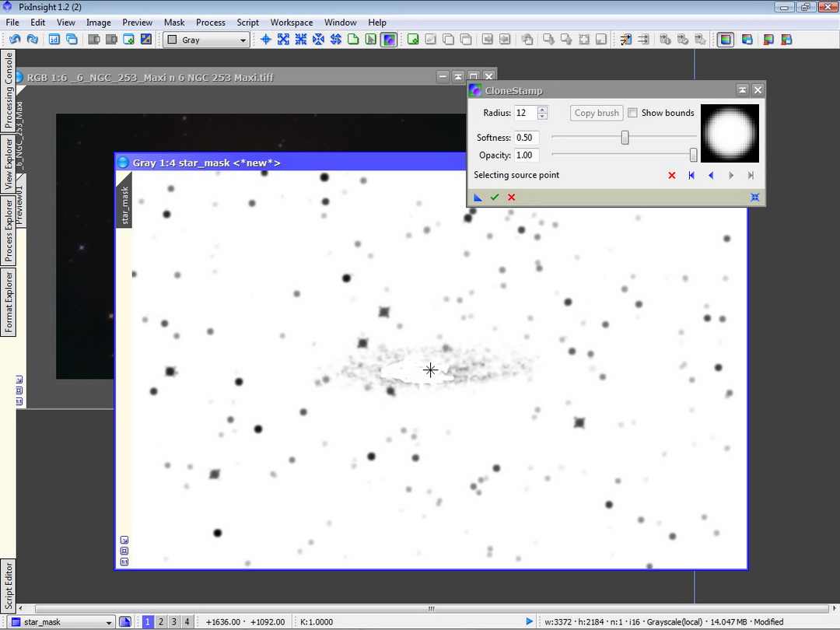This screenshot has height=630, width=840.
Task: Enable the Show bounds checkbox
Action: pos(632,113)
